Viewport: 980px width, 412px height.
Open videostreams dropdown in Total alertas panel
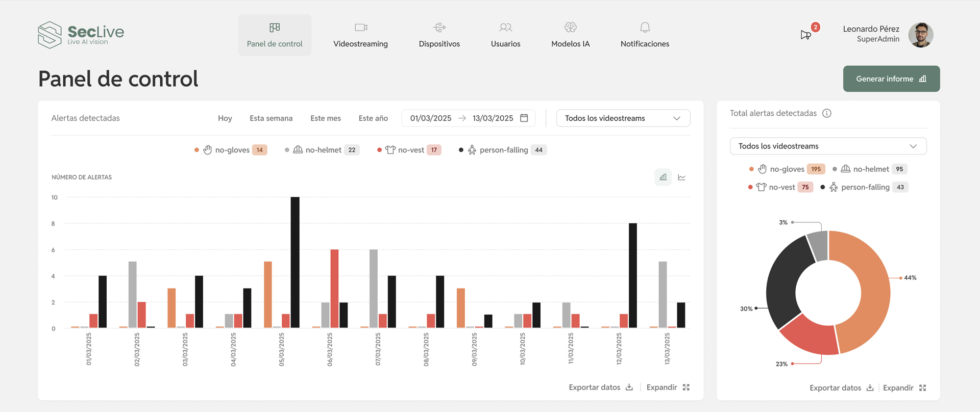[x=828, y=146]
